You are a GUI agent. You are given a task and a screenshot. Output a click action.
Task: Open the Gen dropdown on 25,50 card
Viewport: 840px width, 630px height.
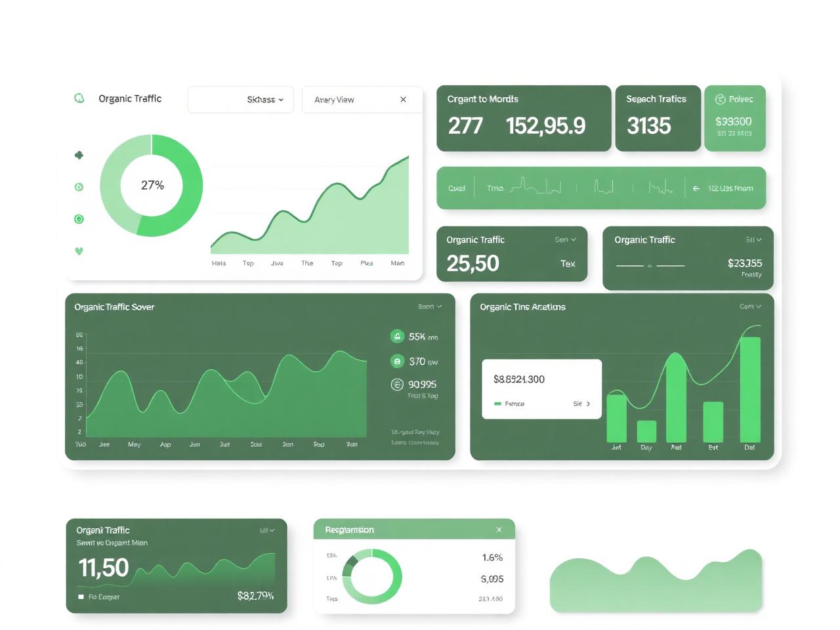click(x=565, y=240)
